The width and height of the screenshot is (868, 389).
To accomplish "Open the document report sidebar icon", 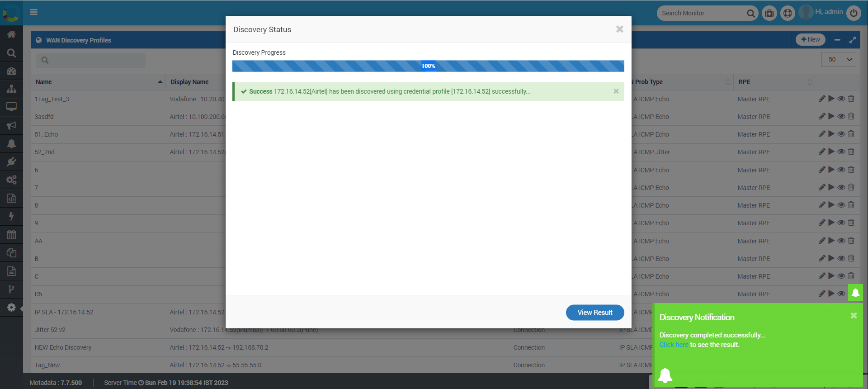I will coord(11,271).
